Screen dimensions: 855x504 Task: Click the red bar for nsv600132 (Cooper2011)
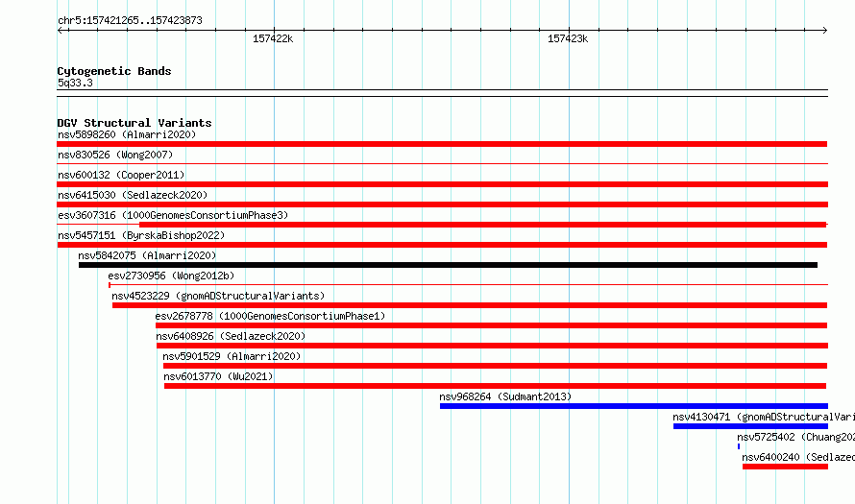click(442, 184)
